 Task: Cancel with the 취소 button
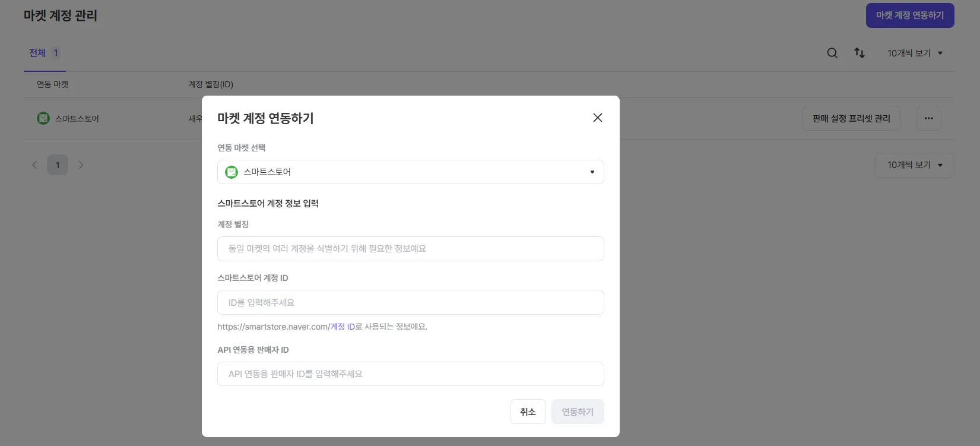coord(528,412)
